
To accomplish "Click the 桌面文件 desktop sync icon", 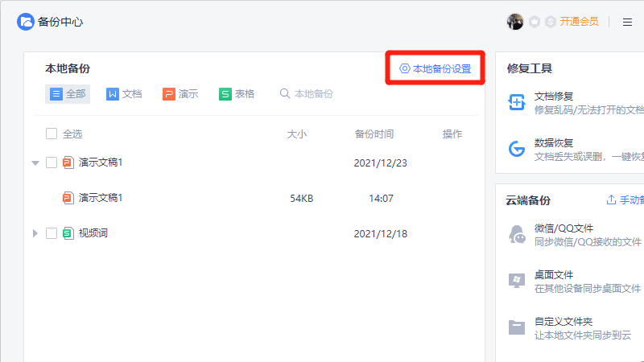I will 517,280.
